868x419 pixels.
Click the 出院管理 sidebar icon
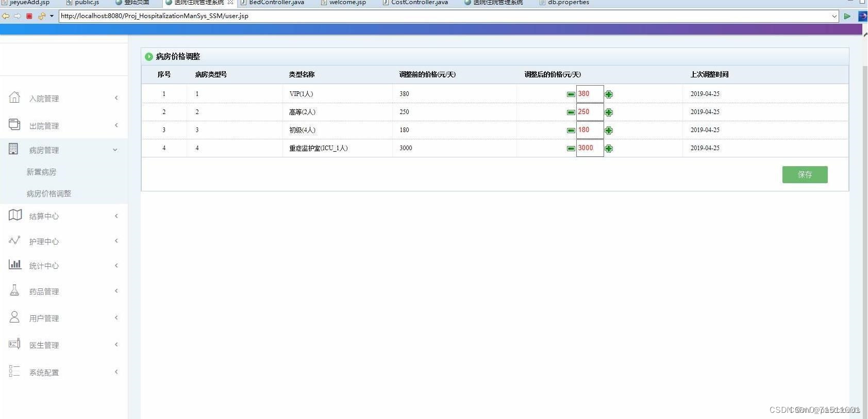(14, 124)
